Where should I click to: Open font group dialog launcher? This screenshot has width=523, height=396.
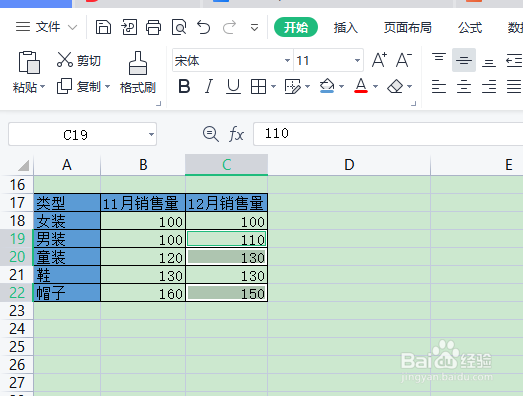coord(414,103)
